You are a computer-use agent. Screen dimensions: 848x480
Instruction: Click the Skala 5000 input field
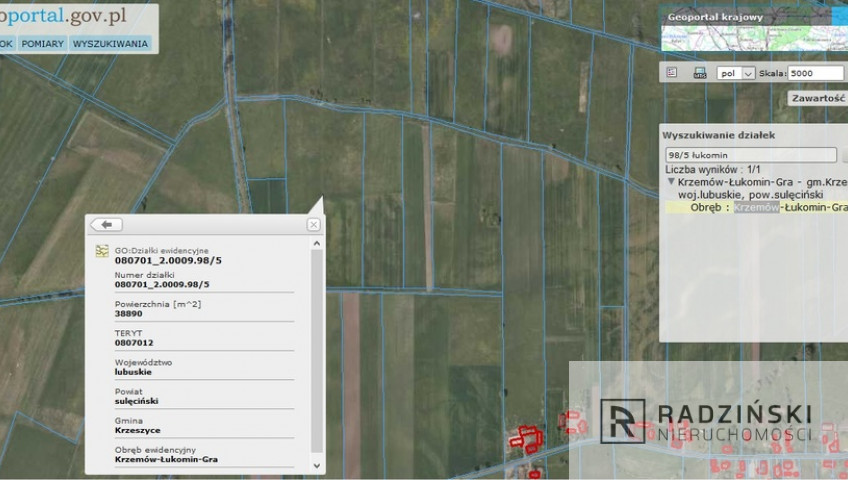816,73
